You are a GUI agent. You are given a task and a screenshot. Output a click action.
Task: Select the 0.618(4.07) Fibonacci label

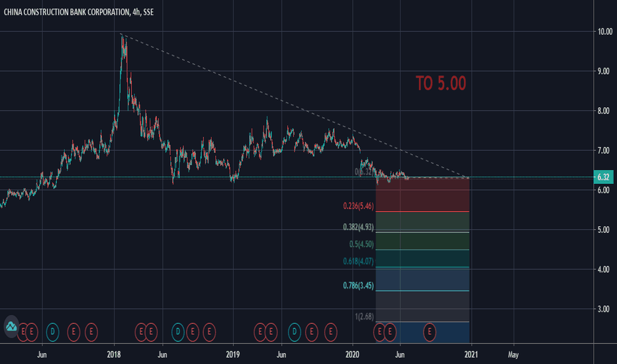pos(358,261)
